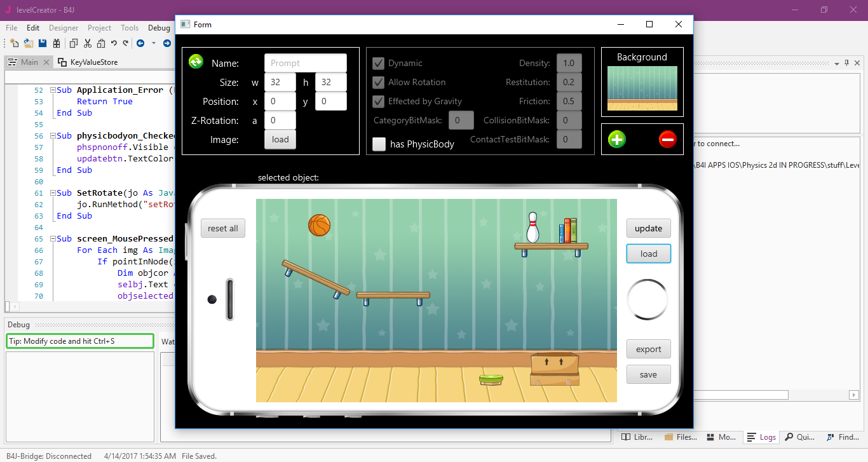
Task: Select the green bowl on the floor
Action: coord(492,380)
